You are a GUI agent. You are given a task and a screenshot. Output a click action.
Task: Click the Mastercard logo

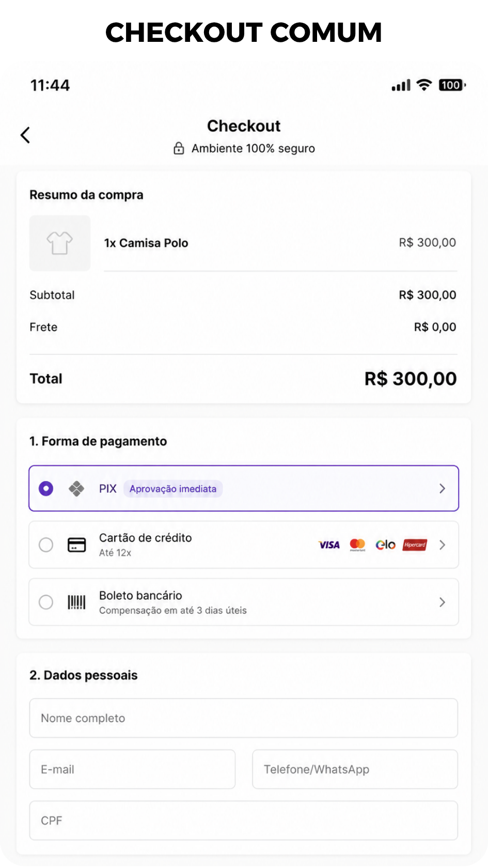(x=357, y=545)
